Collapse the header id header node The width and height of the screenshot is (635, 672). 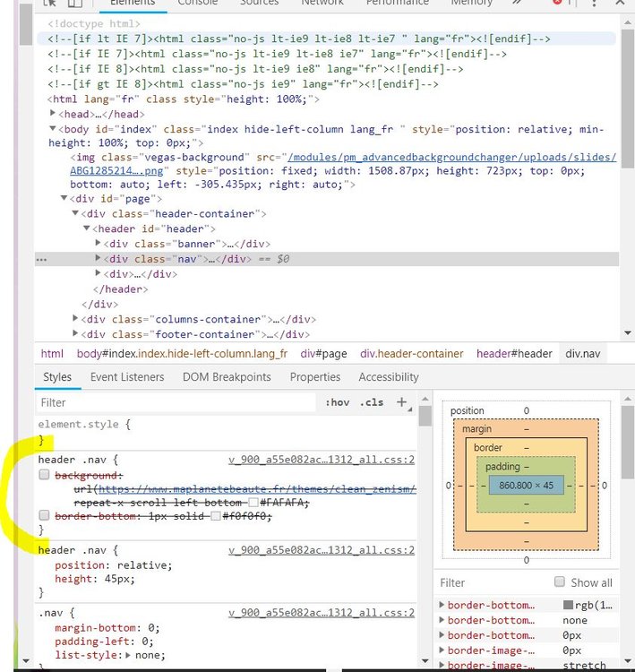(86, 228)
